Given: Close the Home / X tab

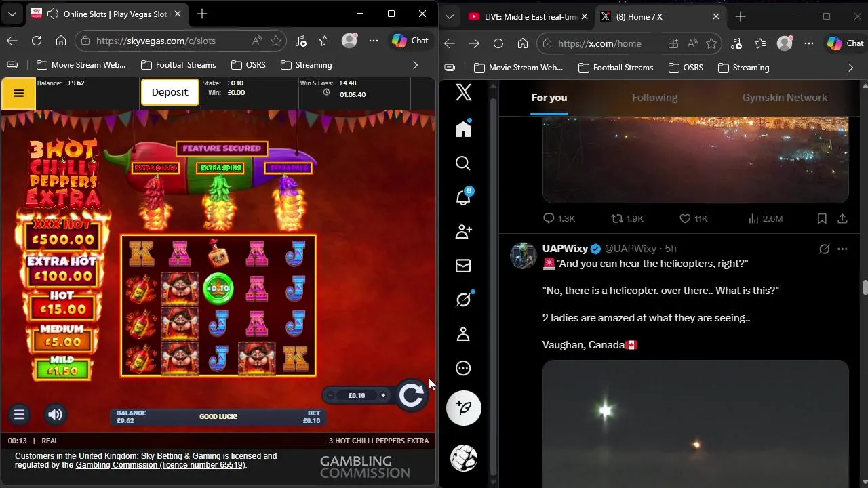Looking at the screenshot, I should pos(716,16).
